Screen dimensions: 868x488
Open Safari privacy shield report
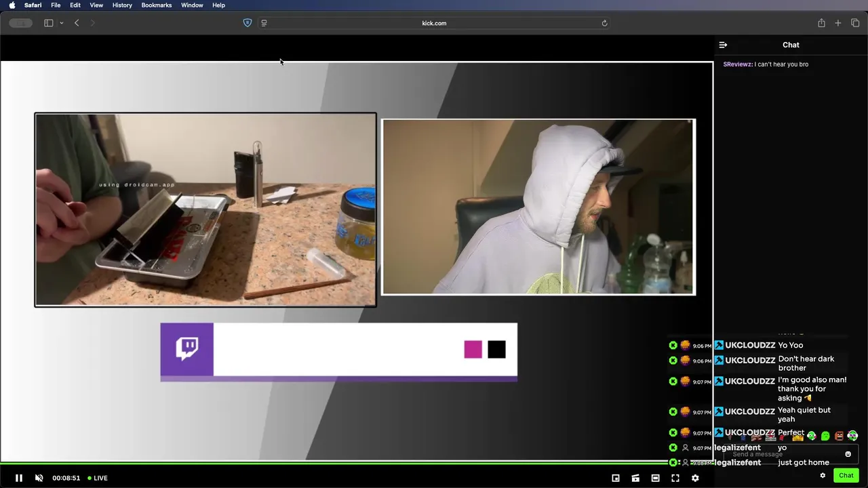click(x=247, y=23)
